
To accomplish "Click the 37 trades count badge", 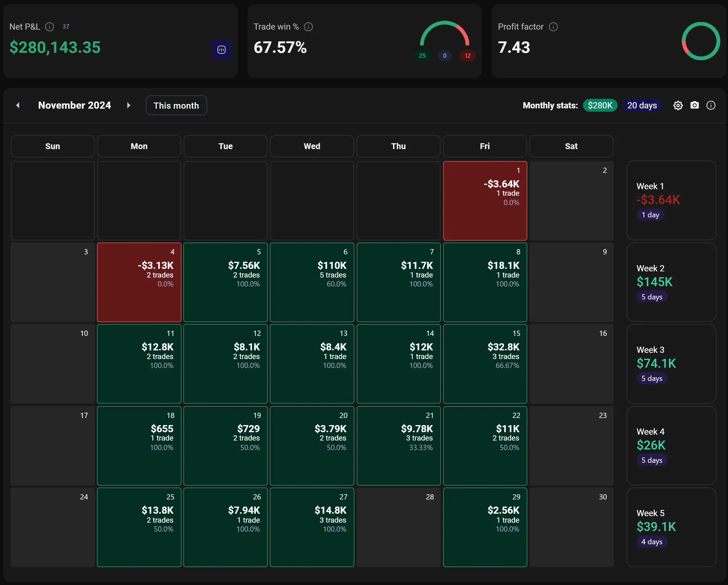I will tap(66, 27).
